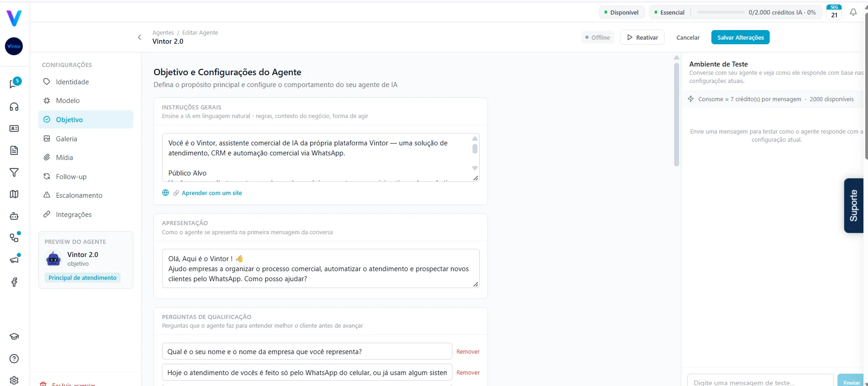The height and width of the screenshot is (386, 868).
Task: Open the graduation cap academy icon
Action: click(x=14, y=337)
